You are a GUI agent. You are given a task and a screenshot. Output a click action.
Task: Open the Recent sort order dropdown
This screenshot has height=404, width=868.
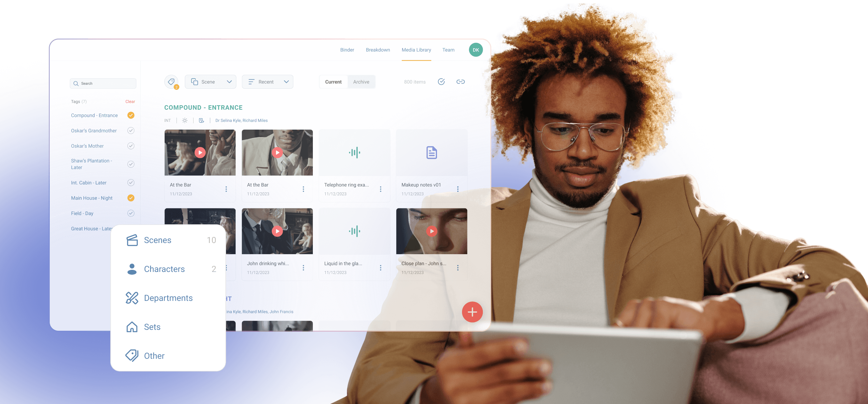coord(267,81)
